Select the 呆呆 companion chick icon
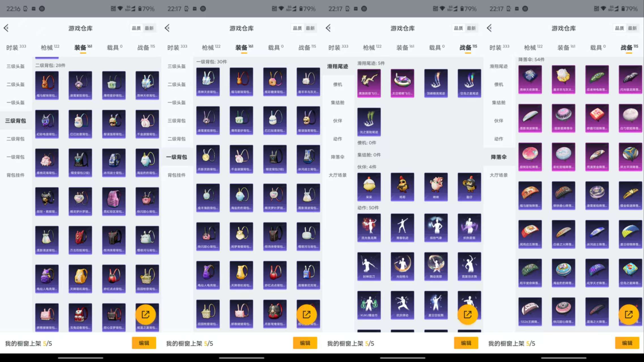Screen dimensions: 644x362 pos(369,187)
